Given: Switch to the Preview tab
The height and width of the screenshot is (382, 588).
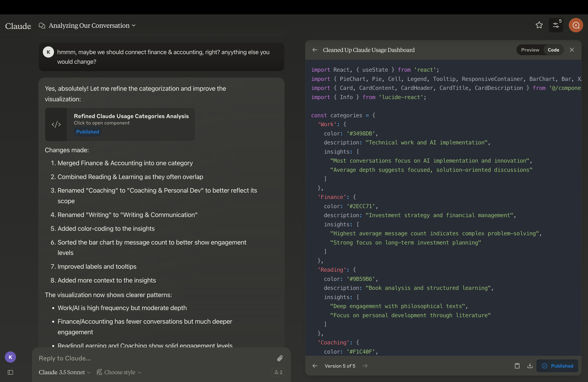Looking at the screenshot, I should (530, 50).
